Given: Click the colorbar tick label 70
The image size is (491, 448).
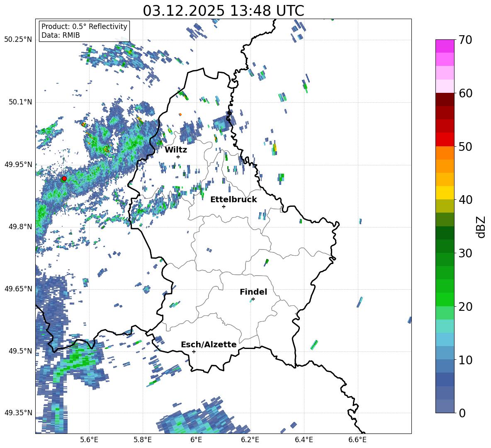Looking at the screenshot, I should (465, 40).
